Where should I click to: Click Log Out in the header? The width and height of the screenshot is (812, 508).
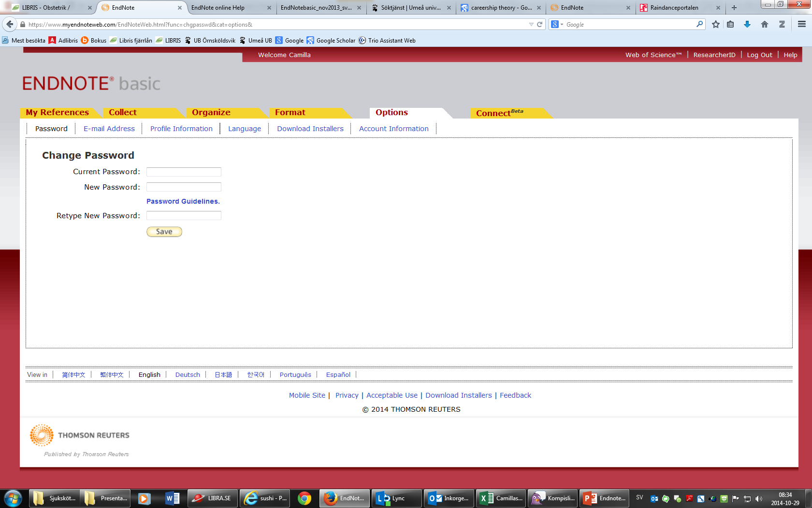point(759,55)
